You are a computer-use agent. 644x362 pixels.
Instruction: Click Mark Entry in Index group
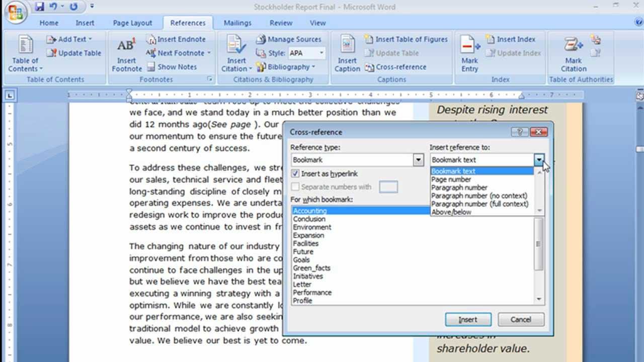[470, 54]
